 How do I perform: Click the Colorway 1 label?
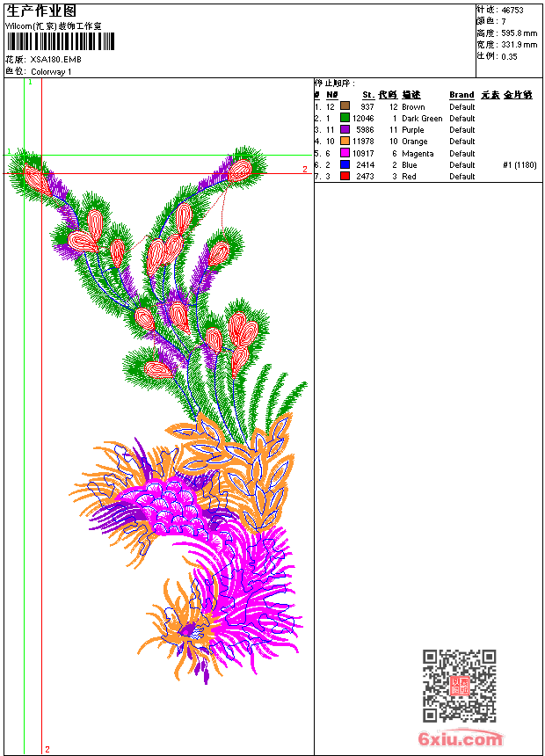point(51,71)
